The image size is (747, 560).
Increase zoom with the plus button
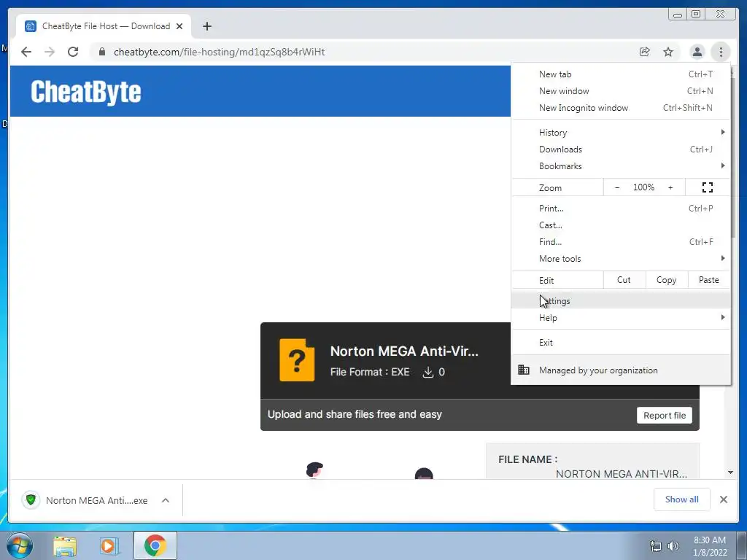670,187
